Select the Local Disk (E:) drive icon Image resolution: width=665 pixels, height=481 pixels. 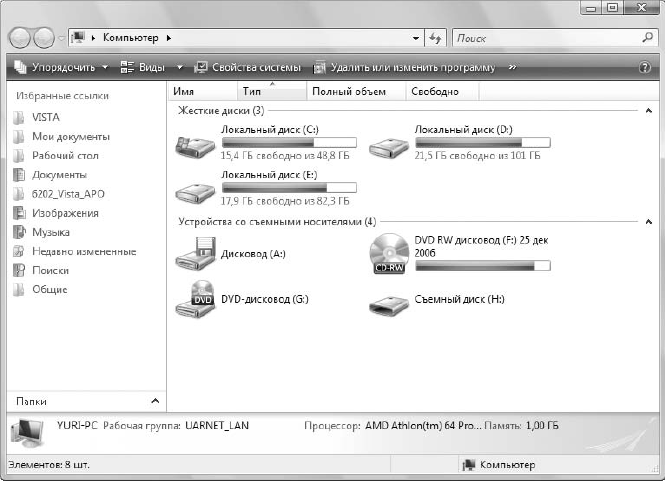pos(195,193)
